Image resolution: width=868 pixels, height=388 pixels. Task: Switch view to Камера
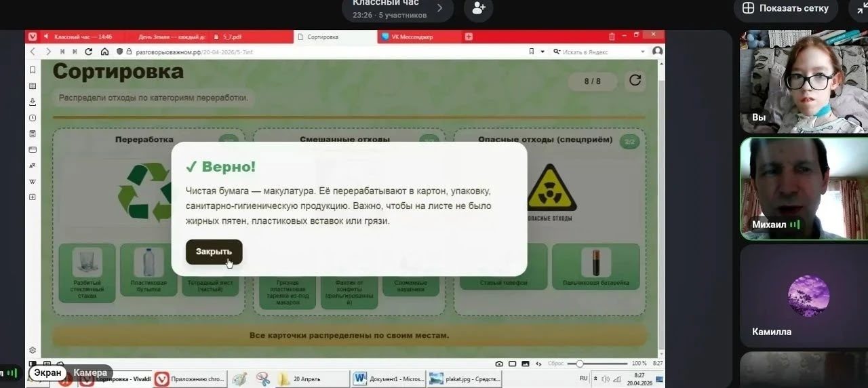point(90,372)
